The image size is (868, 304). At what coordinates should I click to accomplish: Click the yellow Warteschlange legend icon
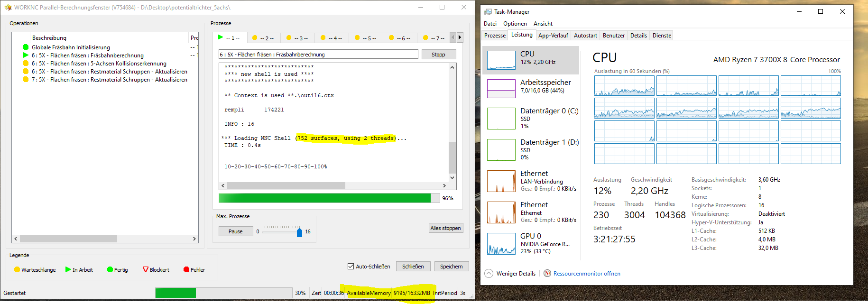pyautogui.click(x=17, y=269)
